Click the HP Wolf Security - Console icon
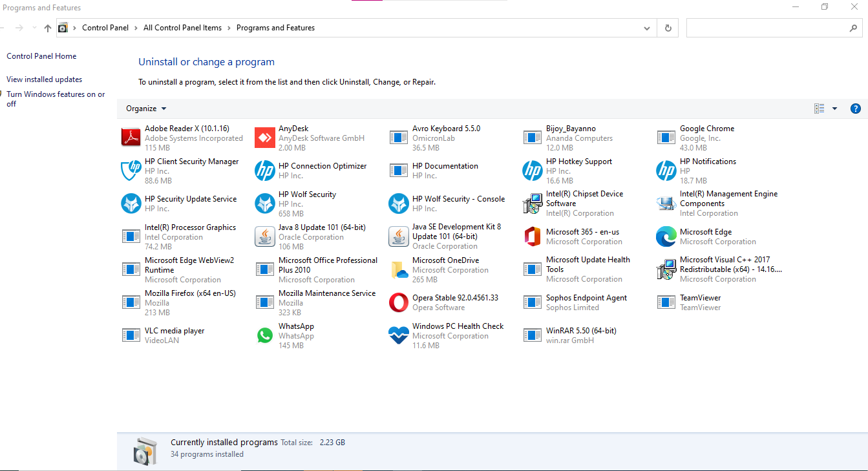868x471 pixels. pos(399,204)
